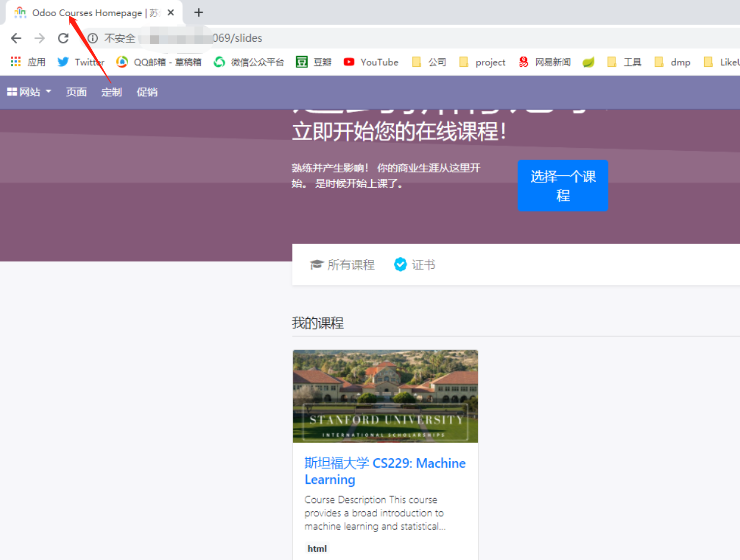Open the 定制 menu
The width and height of the screenshot is (740, 560).
pos(111,92)
